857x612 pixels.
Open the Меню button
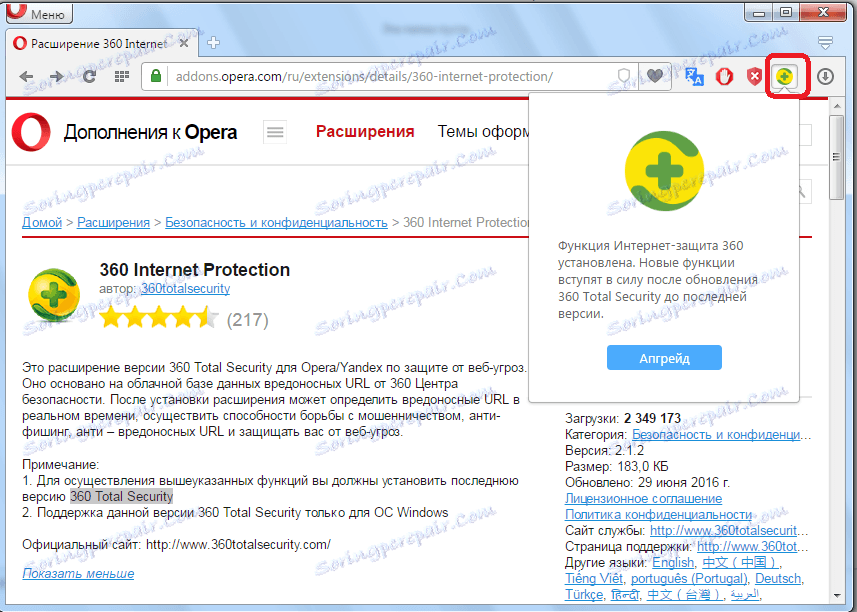38,13
